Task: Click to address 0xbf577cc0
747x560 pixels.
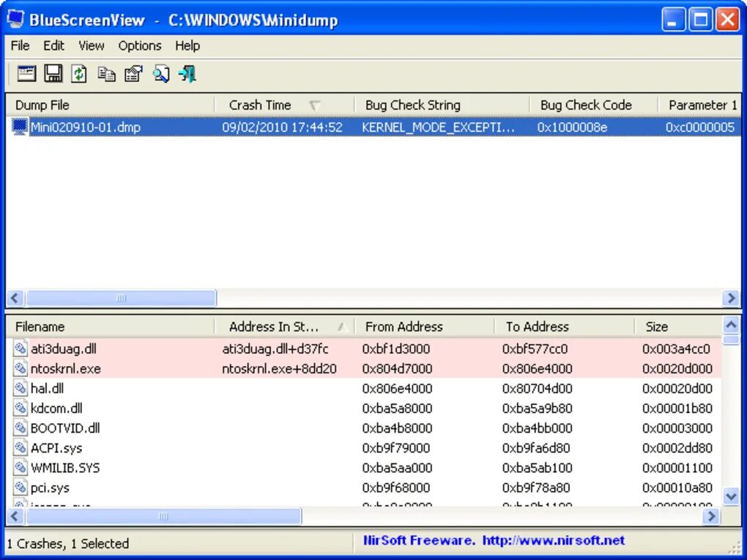Action: (x=535, y=349)
